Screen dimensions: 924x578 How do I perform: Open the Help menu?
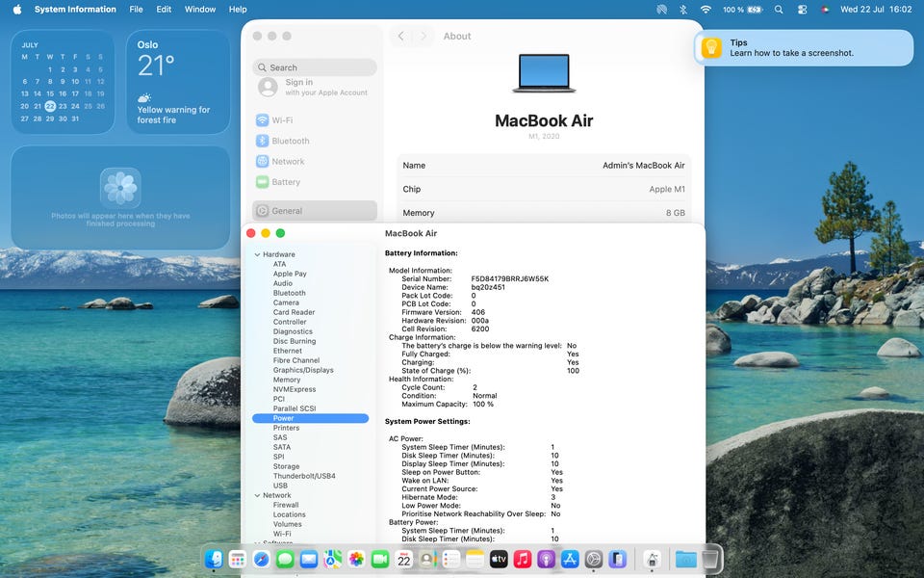(238, 10)
